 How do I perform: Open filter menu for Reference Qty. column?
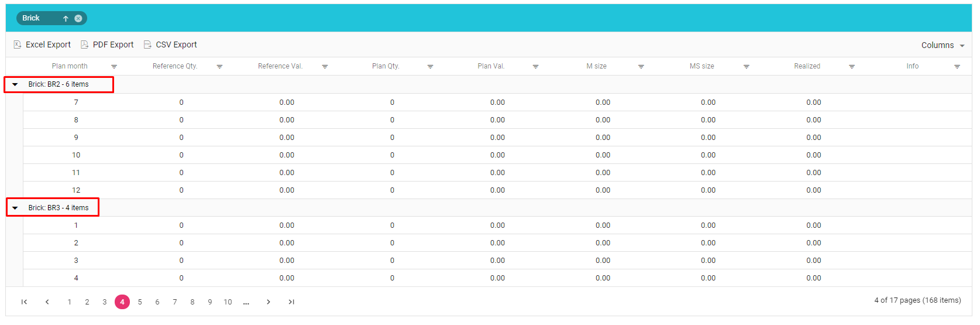pos(219,67)
